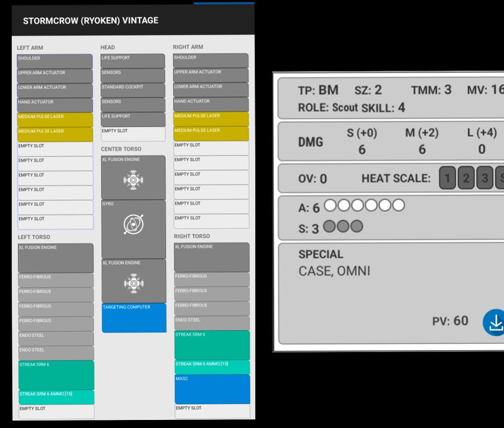The image size is (504, 428).
Task: Click the CASE, OMNI special abilities text
Action: click(x=334, y=271)
